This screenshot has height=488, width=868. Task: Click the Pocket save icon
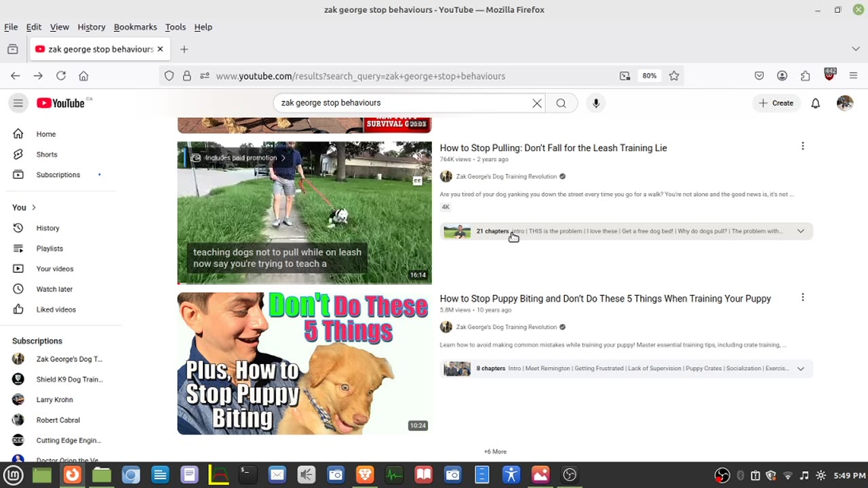coord(759,76)
